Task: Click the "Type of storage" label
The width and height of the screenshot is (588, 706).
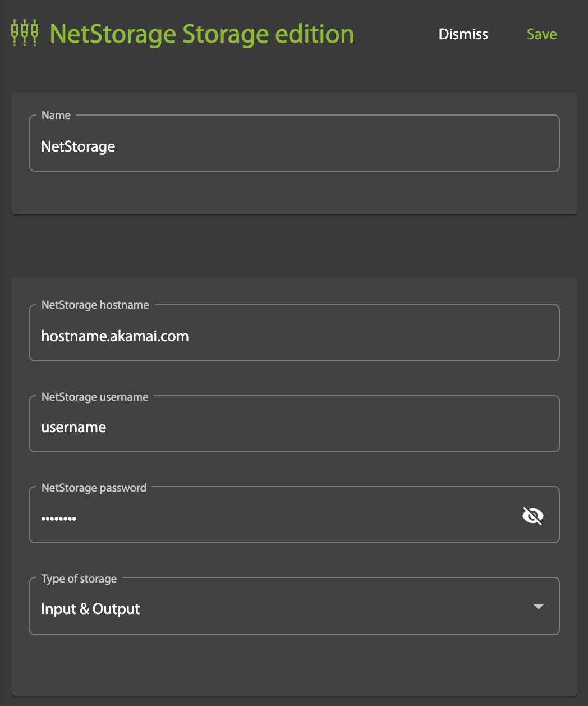Action: pos(79,579)
